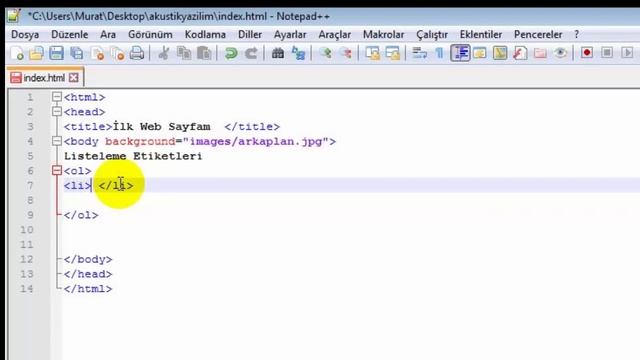The height and width of the screenshot is (360, 640).
Task: Open the Düzenle menu
Action: (x=69, y=35)
